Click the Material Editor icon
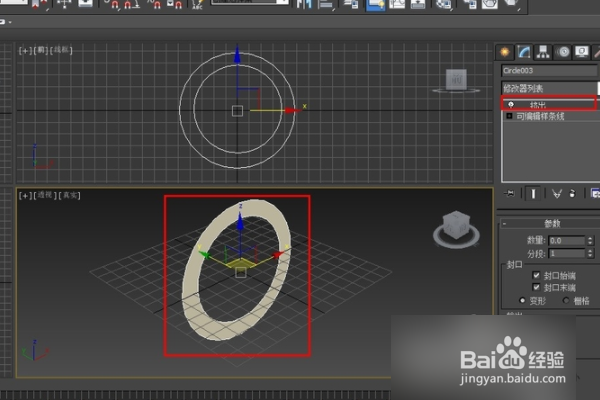This screenshot has height=400, width=600. (443, 4)
